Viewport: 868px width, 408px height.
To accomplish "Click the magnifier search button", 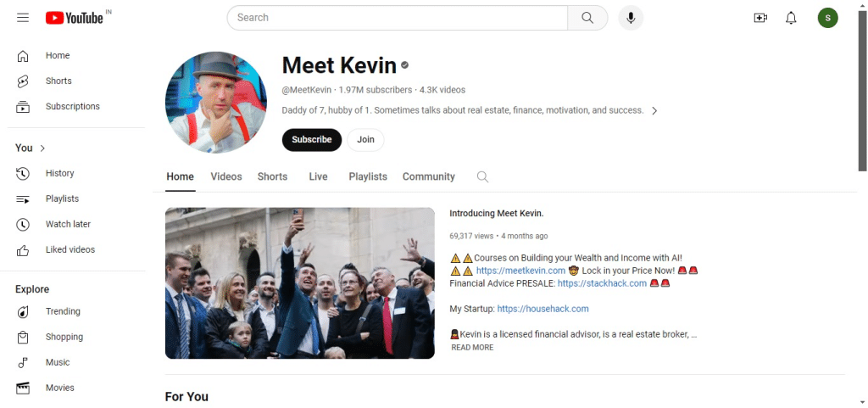I will pos(587,18).
